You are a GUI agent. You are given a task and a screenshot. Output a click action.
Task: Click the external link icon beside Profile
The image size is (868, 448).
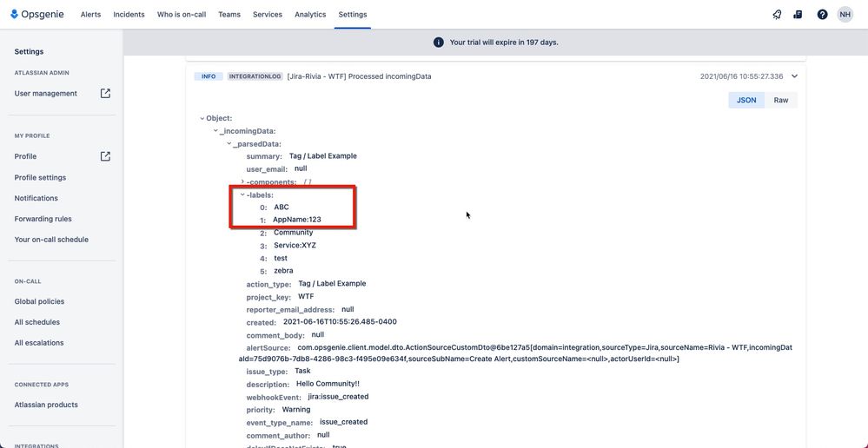pyautogui.click(x=105, y=156)
